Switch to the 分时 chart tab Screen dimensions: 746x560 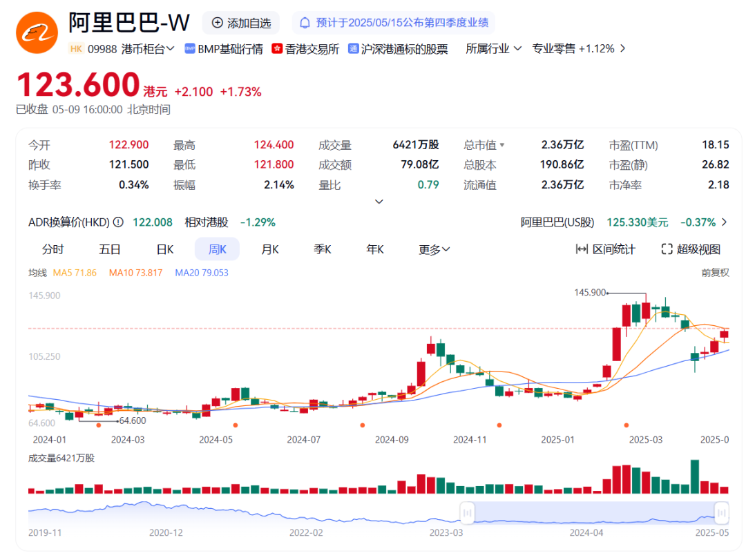(52, 249)
